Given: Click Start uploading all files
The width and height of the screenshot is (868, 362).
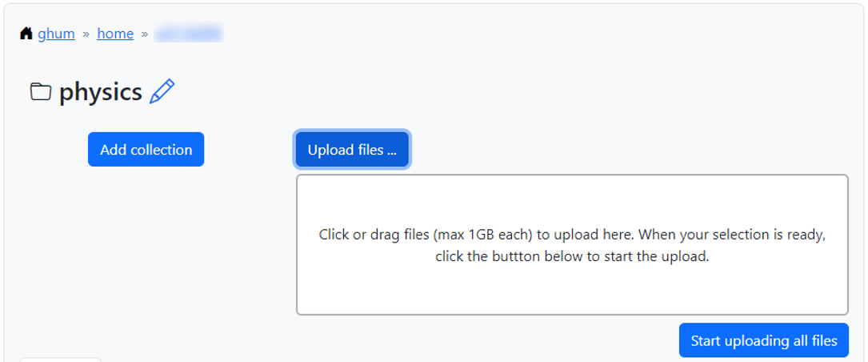Looking at the screenshot, I should 764,340.
